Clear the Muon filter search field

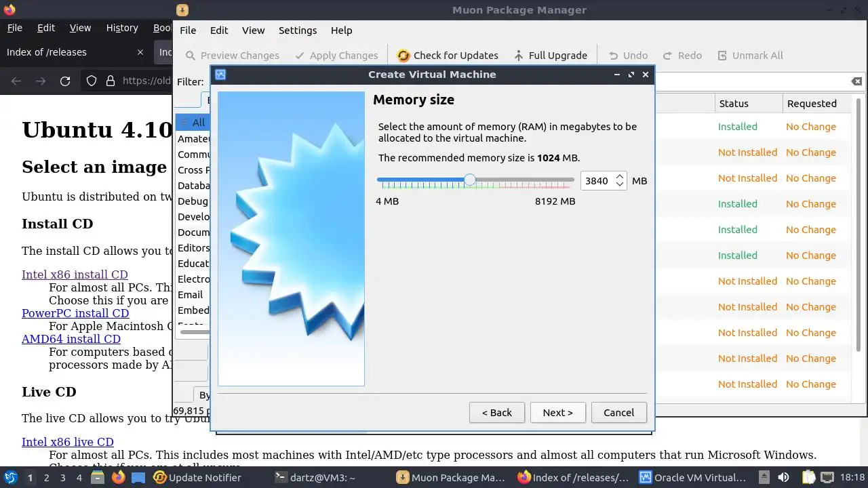pyautogui.click(x=856, y=81)
